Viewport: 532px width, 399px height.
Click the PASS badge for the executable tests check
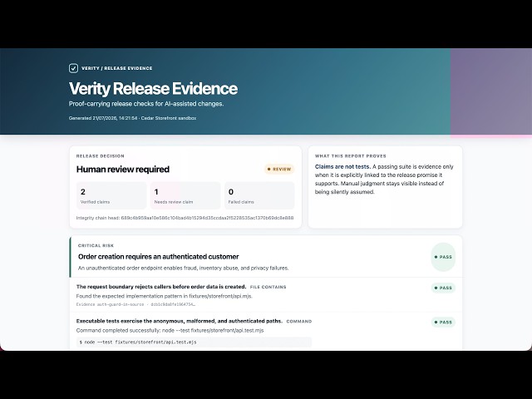coord(443,323)
